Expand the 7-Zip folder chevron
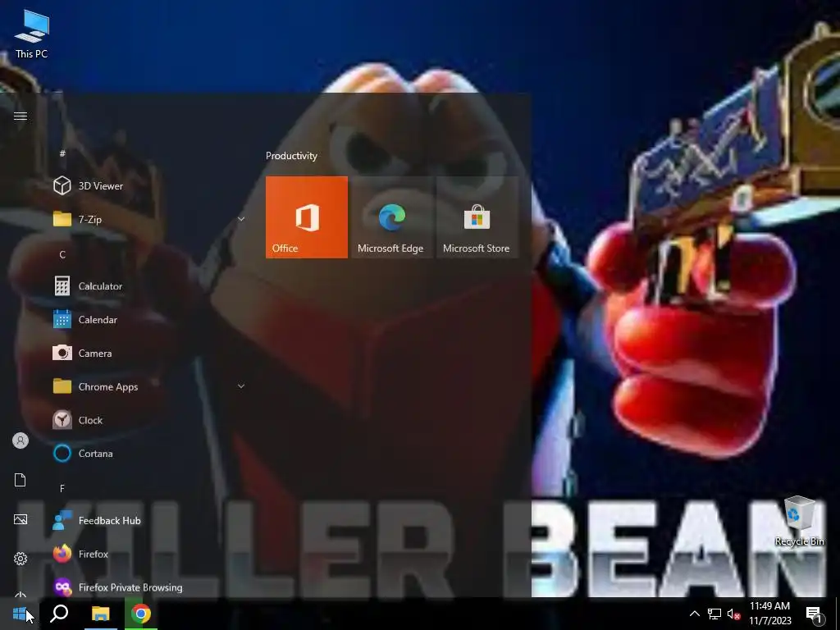The width and height of the screenshot is (840, 630). tap(241, 219)
